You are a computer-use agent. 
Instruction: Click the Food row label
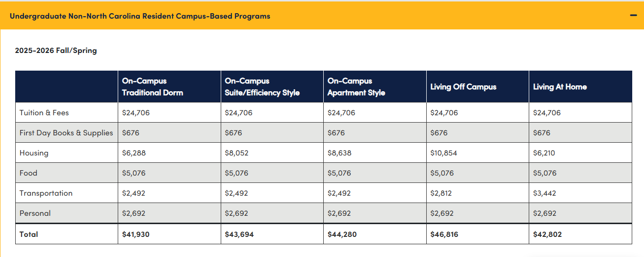(28, 173)
